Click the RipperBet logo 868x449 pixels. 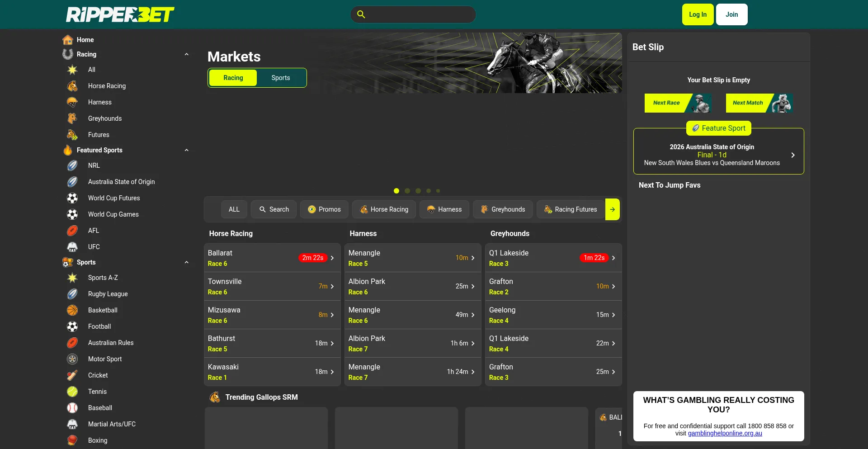coord(120,14)
